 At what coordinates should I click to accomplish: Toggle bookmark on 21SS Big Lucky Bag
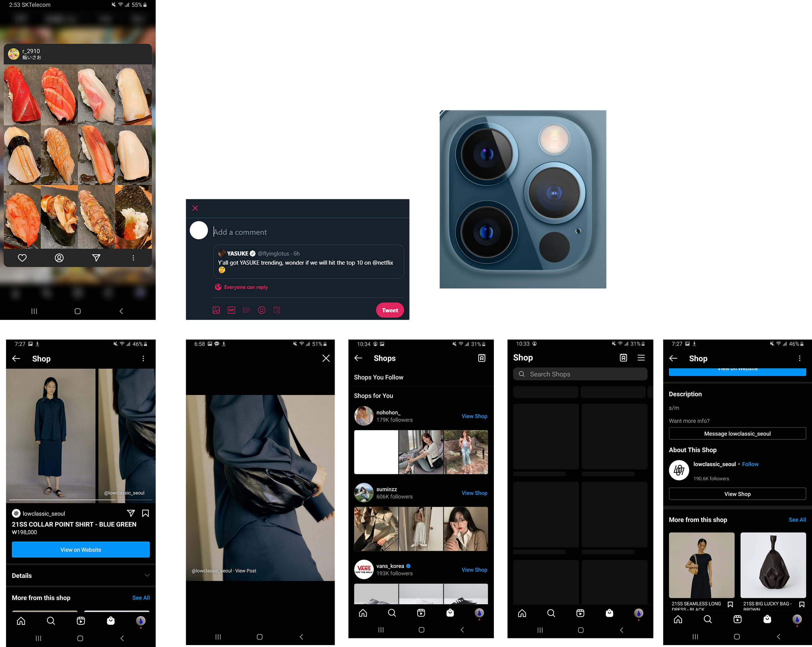(x=802, y=605)
